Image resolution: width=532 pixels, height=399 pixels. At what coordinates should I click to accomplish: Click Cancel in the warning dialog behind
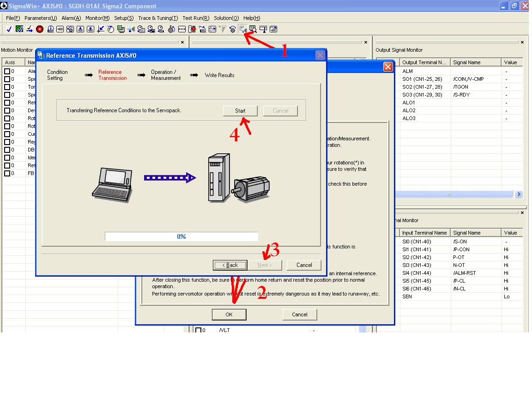click(x=300, y=314)
